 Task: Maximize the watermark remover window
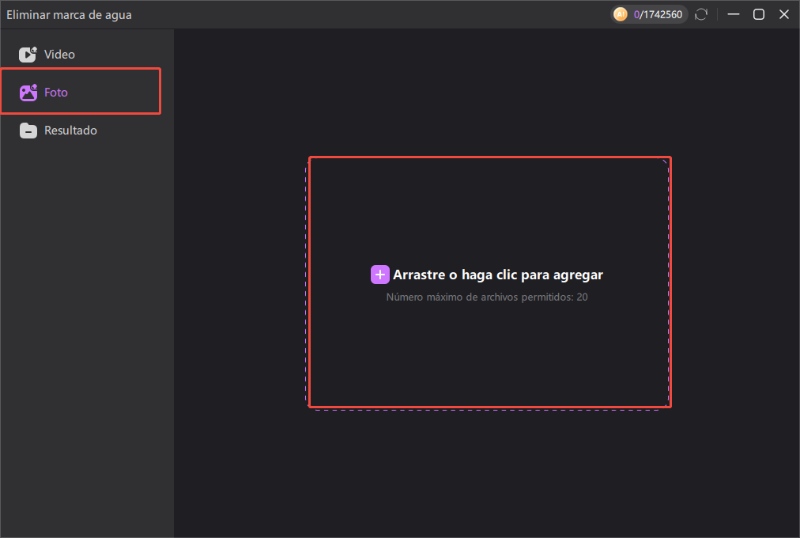pos(759,15)
